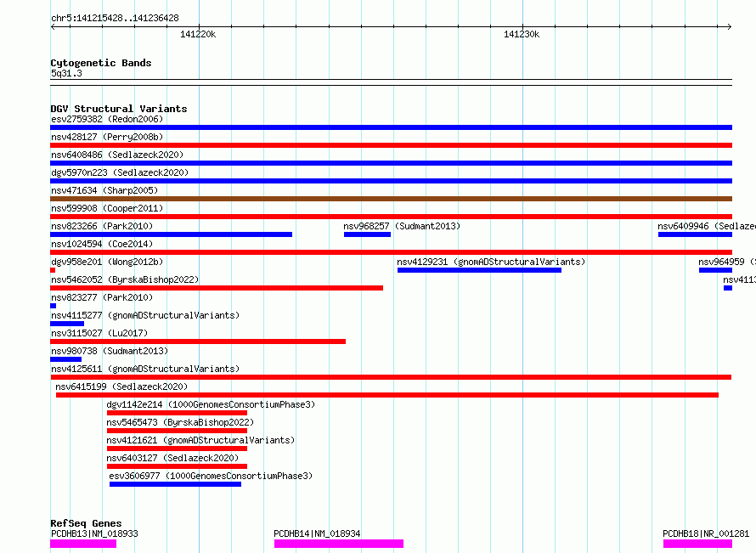Click the dgv958e201 (Wong2012b) label

[x=107, y=262]
